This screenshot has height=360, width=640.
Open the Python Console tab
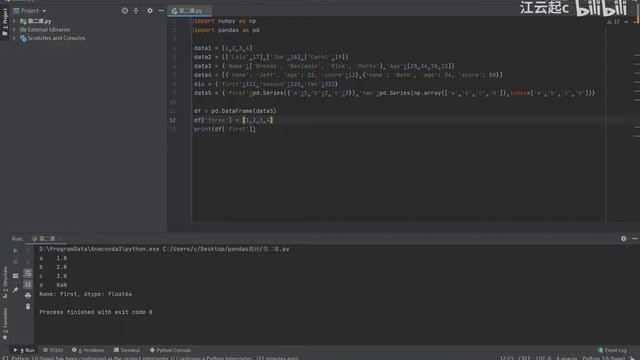click(170, 350)
